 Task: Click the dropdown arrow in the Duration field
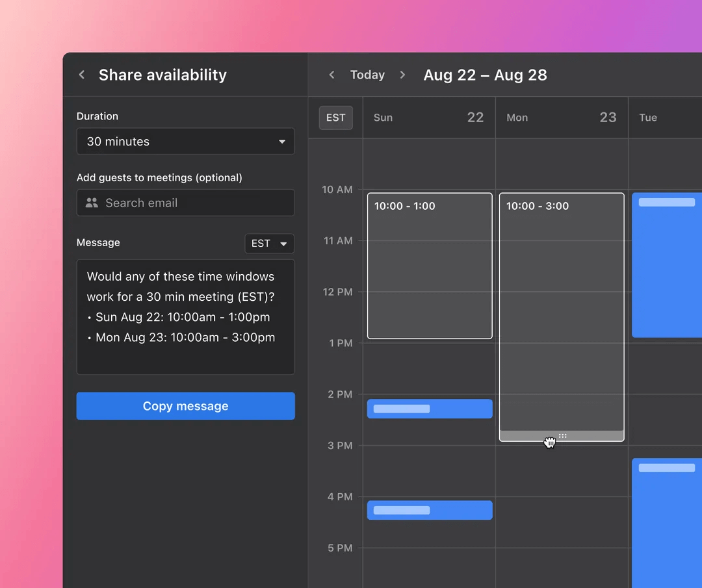tap(282, 142)
